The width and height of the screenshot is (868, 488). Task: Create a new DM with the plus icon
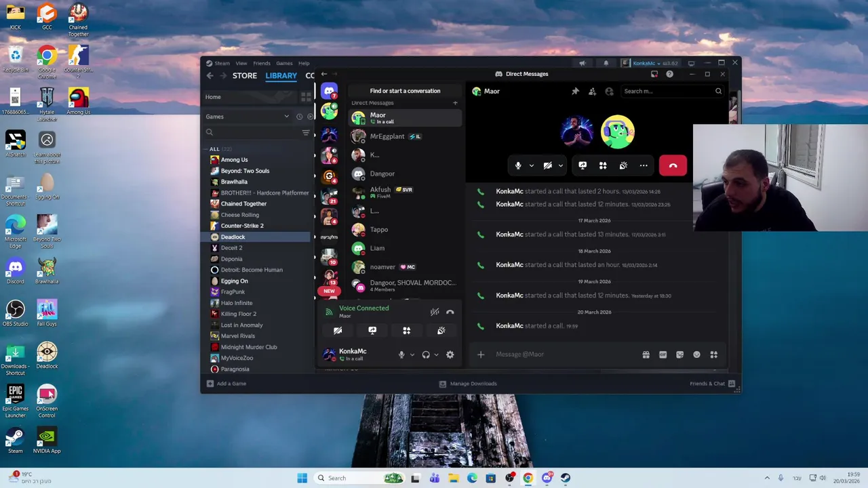455,103
